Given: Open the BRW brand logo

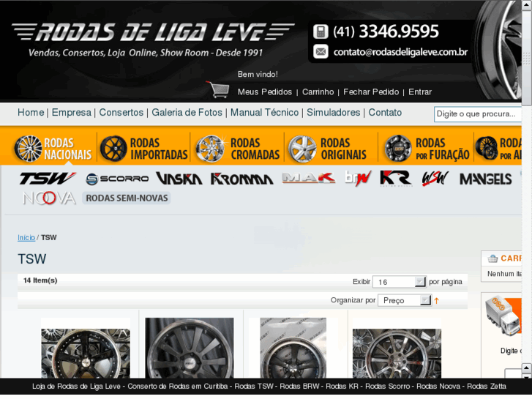Looking at the screenshot, I should [358, 179].
